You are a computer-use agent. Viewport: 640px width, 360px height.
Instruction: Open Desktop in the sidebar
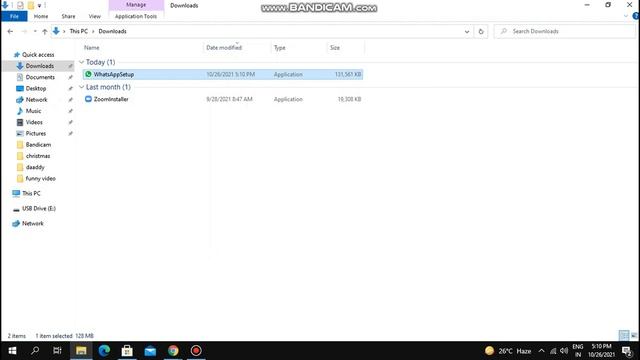[36, 88]
